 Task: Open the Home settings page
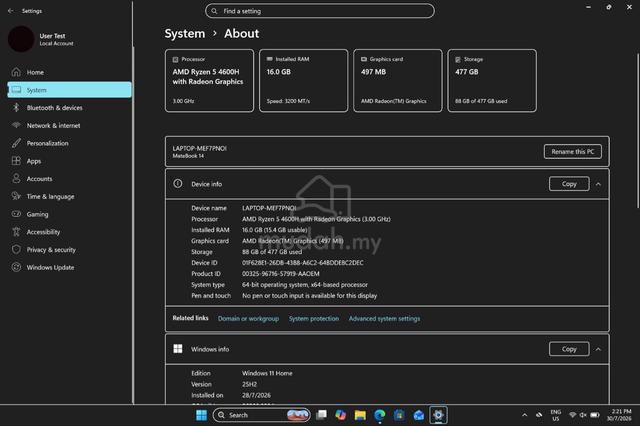point(69,72)
